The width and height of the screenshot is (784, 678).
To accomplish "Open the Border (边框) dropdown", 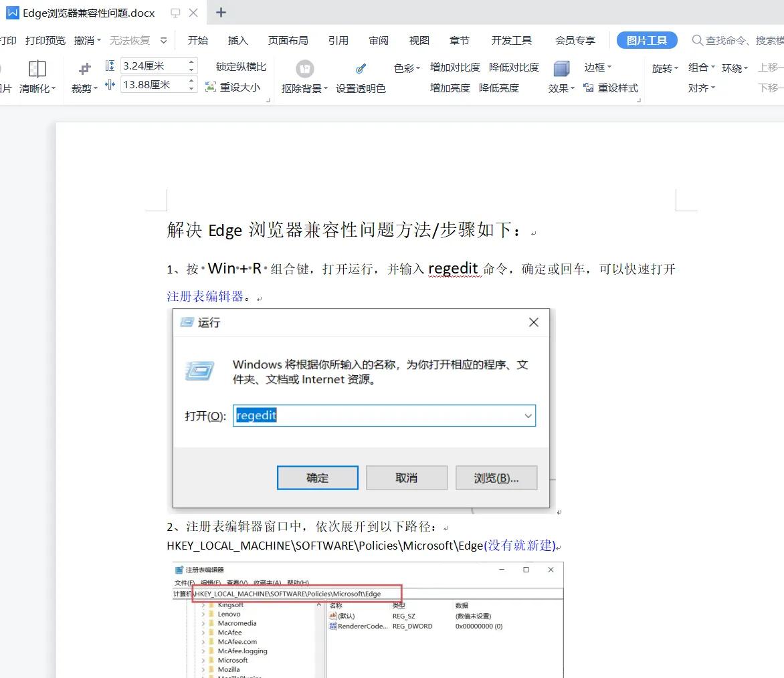I will pos(597,67).
